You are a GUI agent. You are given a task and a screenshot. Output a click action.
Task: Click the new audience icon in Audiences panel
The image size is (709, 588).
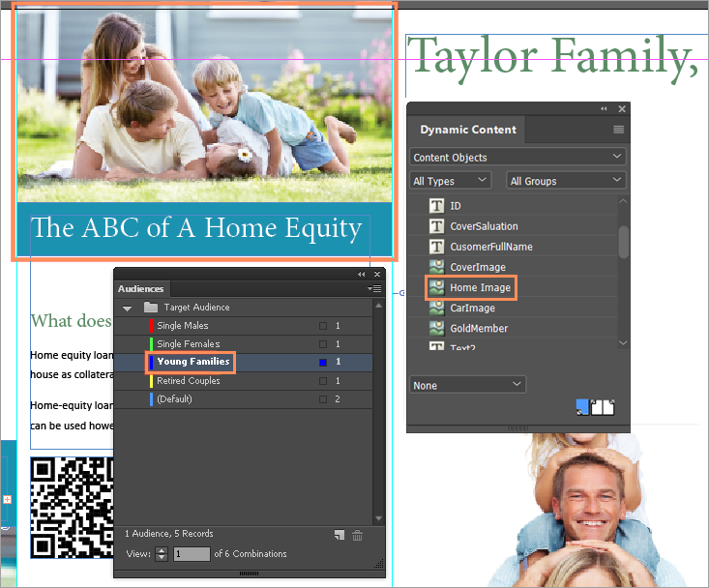(x=340, y=535)
